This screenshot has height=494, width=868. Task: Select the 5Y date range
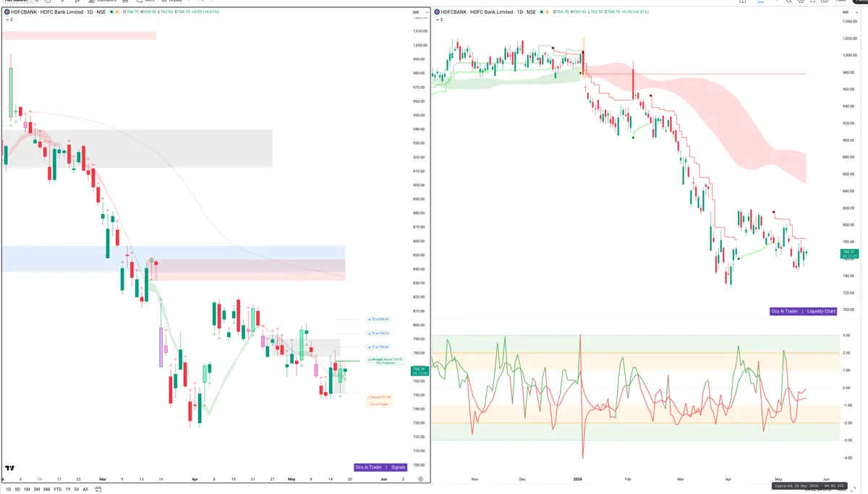click(76, 489)
